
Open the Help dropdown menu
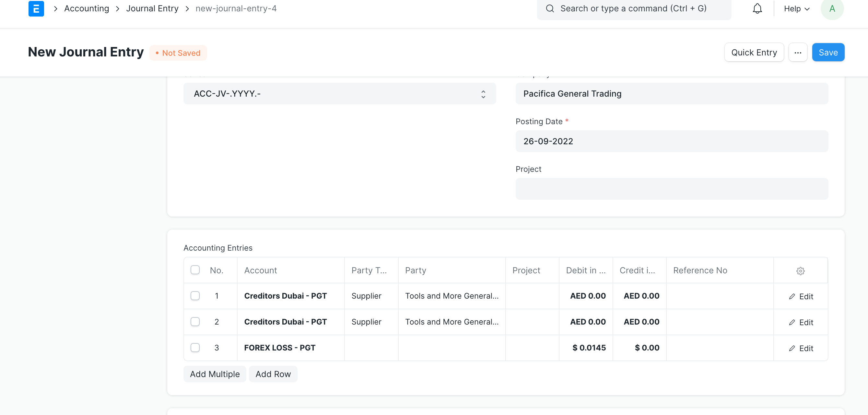(x=797, y=9)
